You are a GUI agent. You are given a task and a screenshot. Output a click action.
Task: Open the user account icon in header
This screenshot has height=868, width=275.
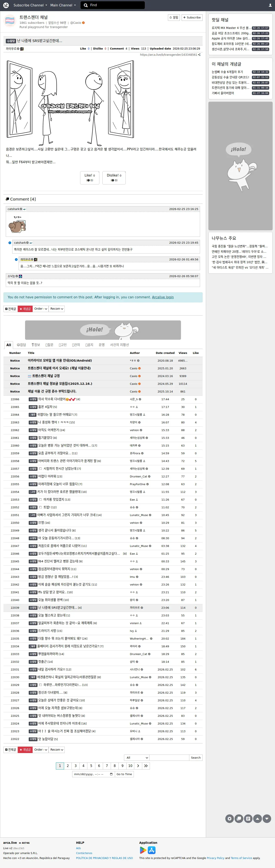click(x=270, y=5)
